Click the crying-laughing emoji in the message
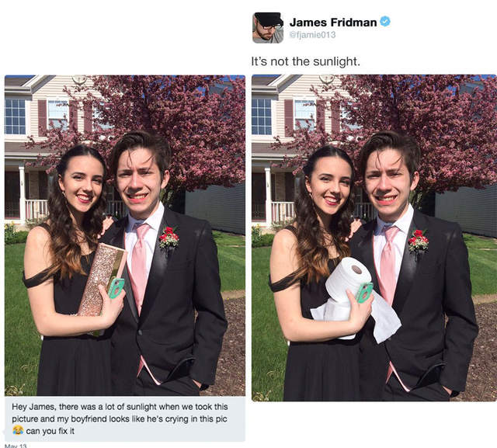Screen dimensions: 497x448 tap(18, 430)
